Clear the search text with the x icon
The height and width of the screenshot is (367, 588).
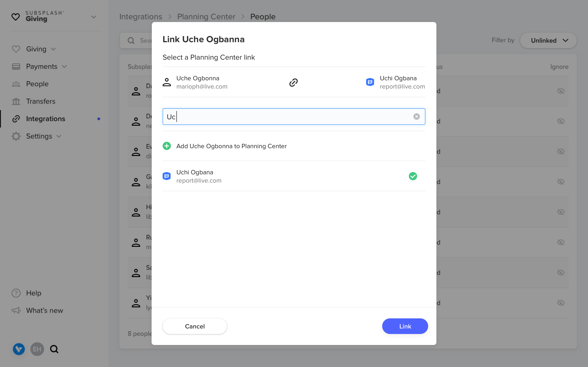[416, 117]
